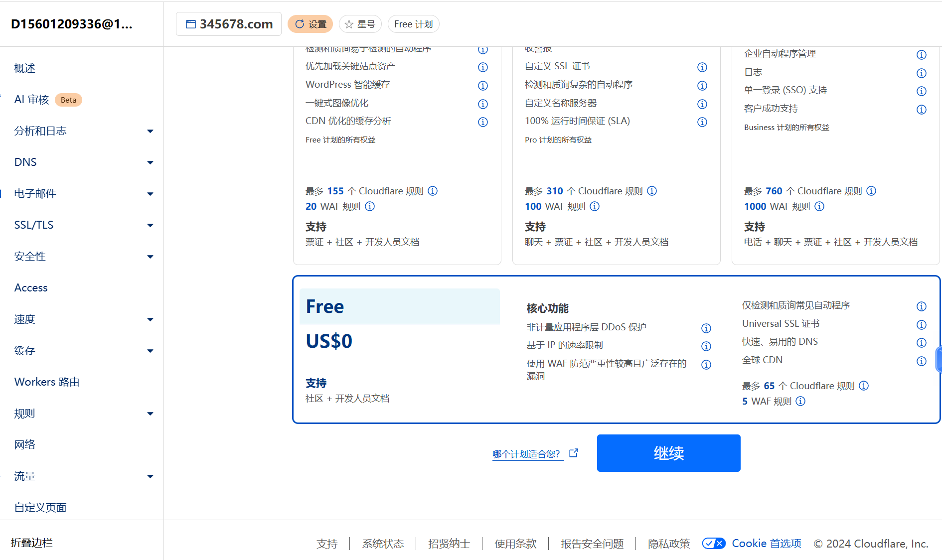Click info icon beside 一键式图像优化
This screenshot has width=942, height=560.
(x=482, y=104)
